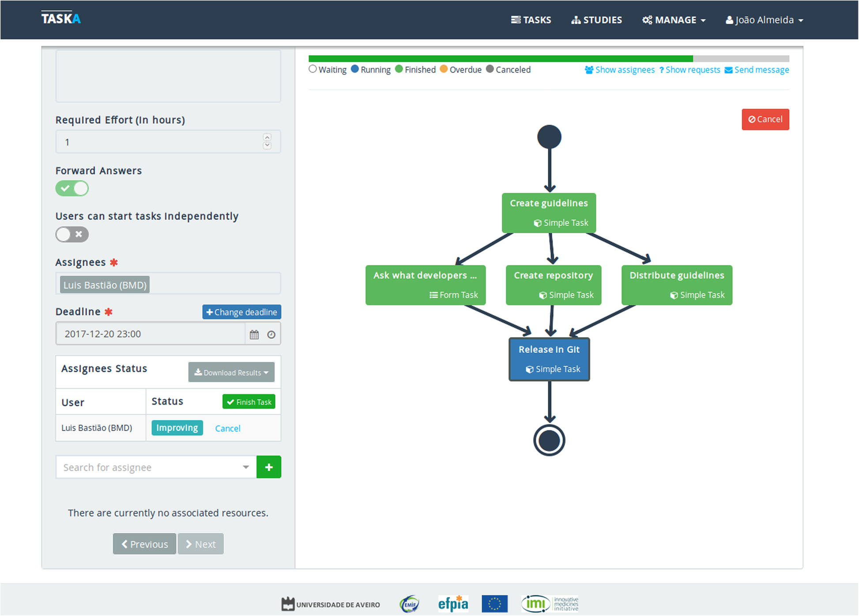Go to the Next task
Viewport: 859px width, 616px height.
pyautogui.click(x=200, y=544)
